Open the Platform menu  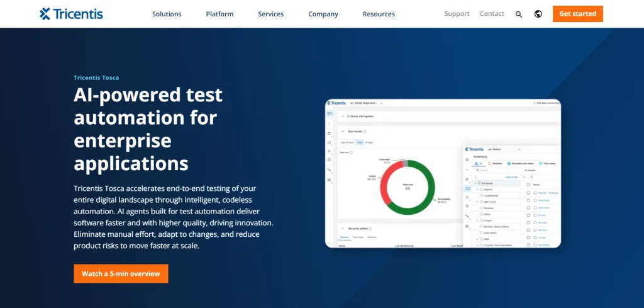click(219, 14)
